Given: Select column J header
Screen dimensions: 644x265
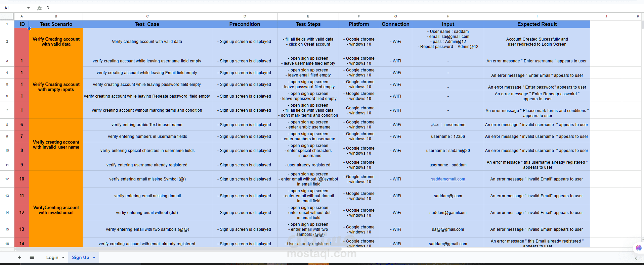Looking at the screenshot, I should click(x=606, y=16).
